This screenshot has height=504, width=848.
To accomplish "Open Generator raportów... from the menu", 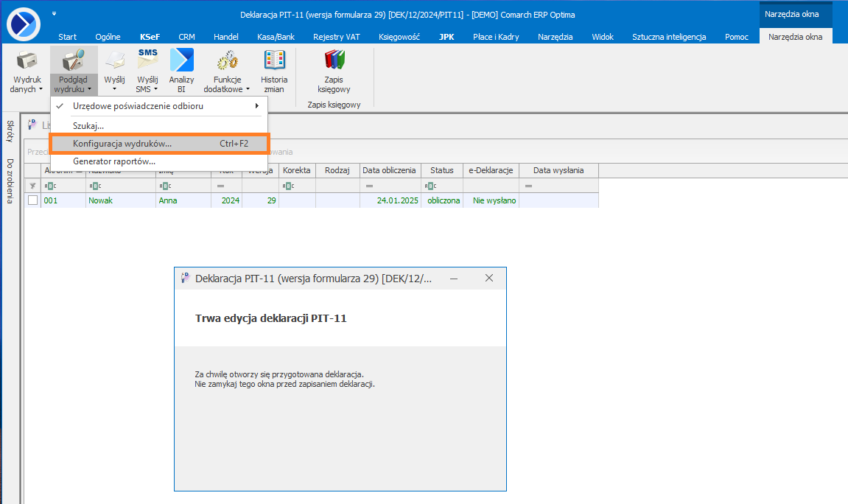I will tap(159, 161).
